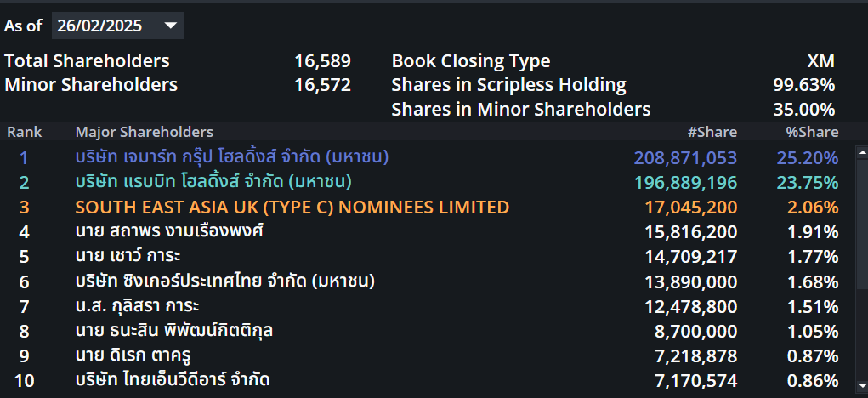868x398 pixels.
Task: Select บริษัท แรบบิท โฮลดิ้งส์ shareholder
Action: [x=213, y=182]
